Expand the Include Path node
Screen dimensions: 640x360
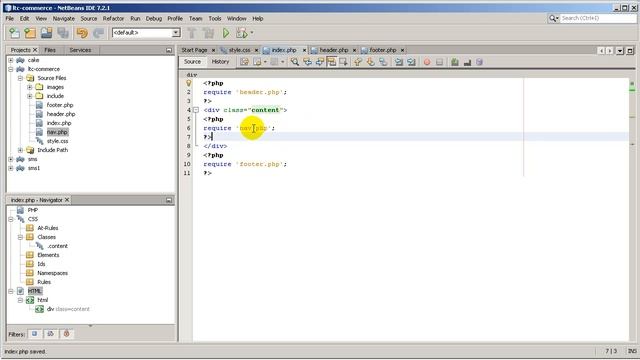pos(20,150)
